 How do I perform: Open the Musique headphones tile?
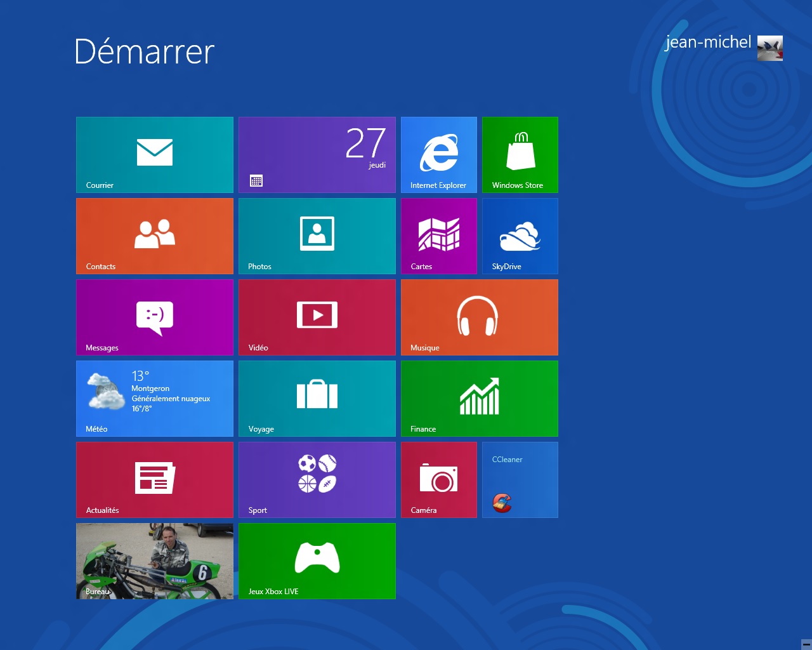click(480, 317)
